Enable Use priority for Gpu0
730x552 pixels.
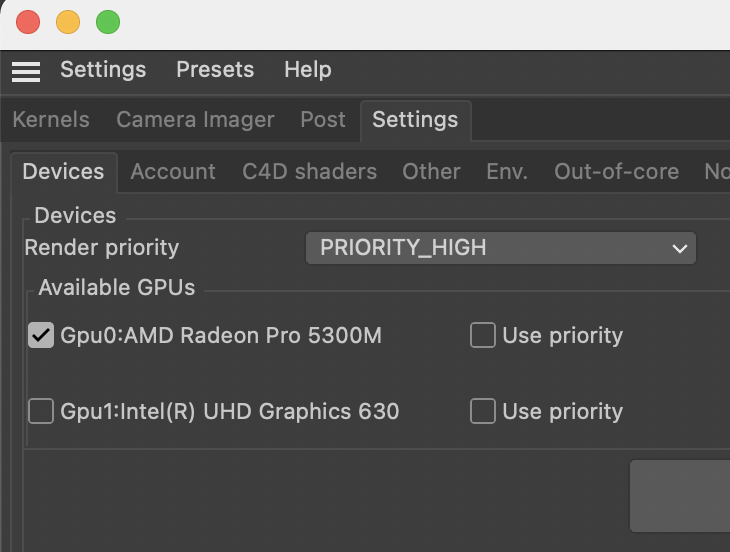click(x=482, y=335)
